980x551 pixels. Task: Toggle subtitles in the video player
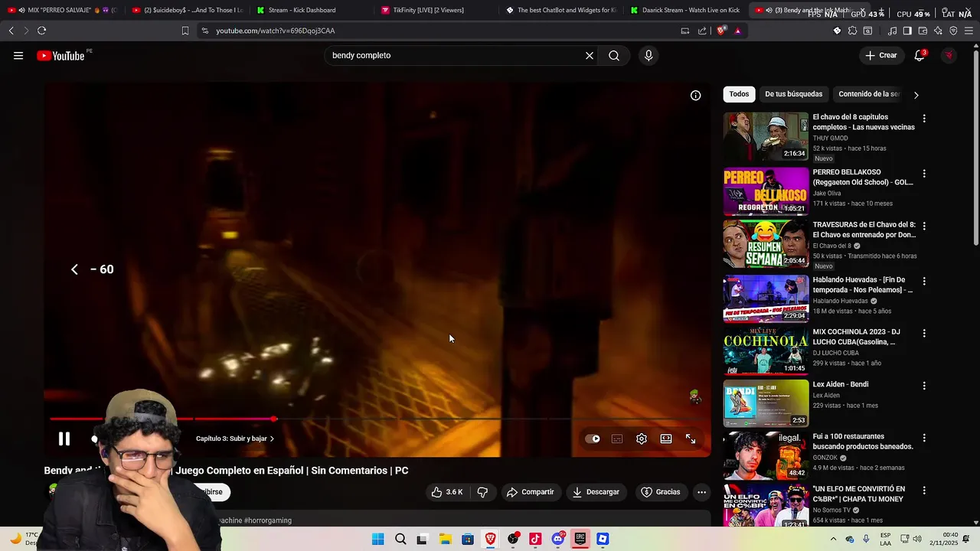click(x=617, y=439)
